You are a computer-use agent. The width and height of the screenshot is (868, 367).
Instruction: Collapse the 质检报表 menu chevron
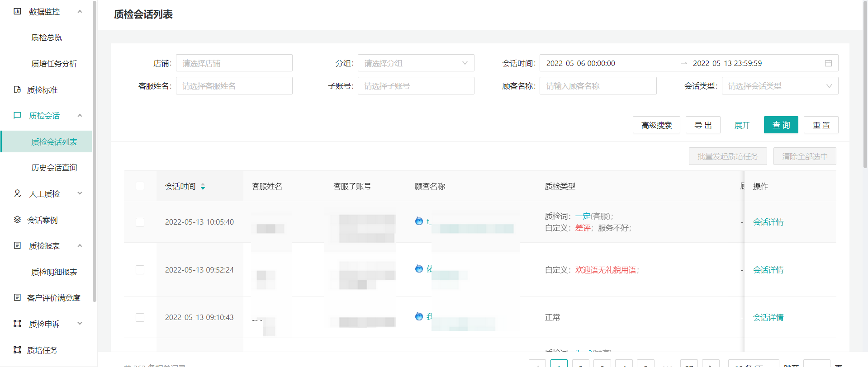pyautogui.click(x=80, y=245)
